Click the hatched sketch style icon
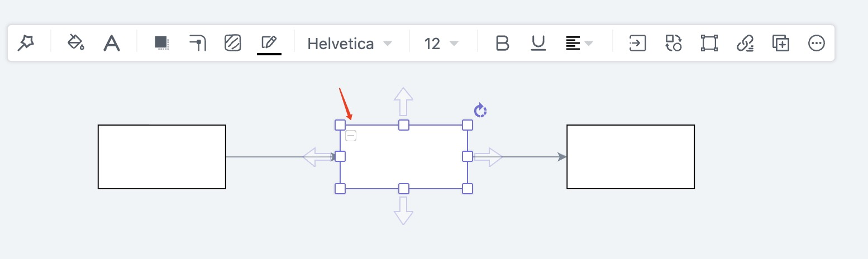 click(x=232, y=43)
